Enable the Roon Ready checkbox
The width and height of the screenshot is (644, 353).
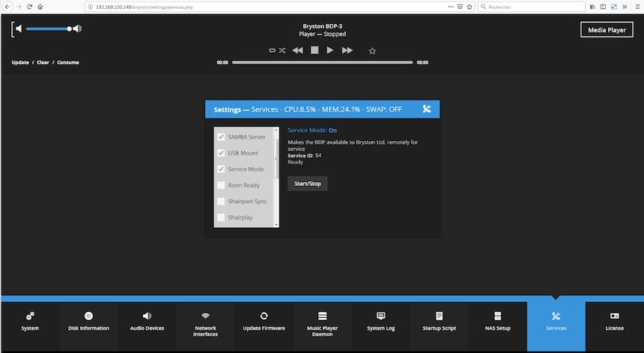pos(221,185)
